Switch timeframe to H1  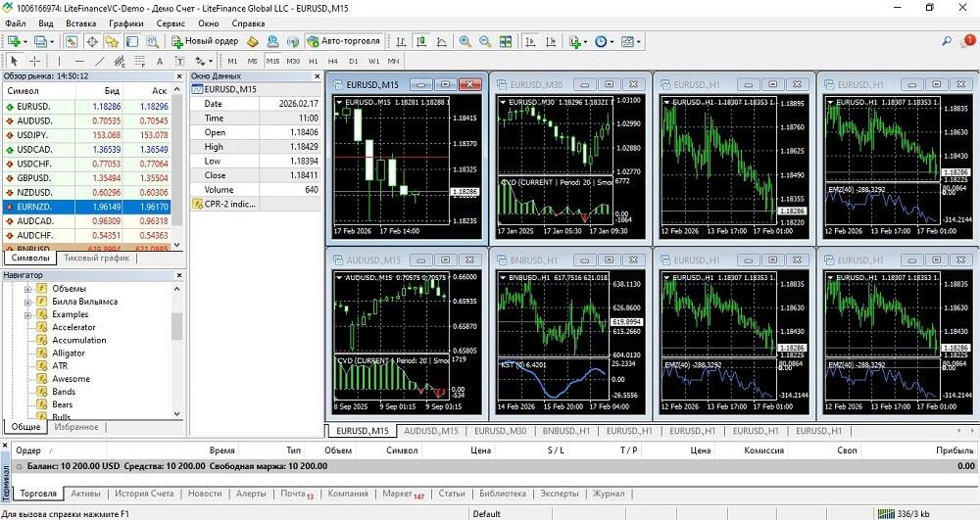pyautogui.click(x=314, y=61)
